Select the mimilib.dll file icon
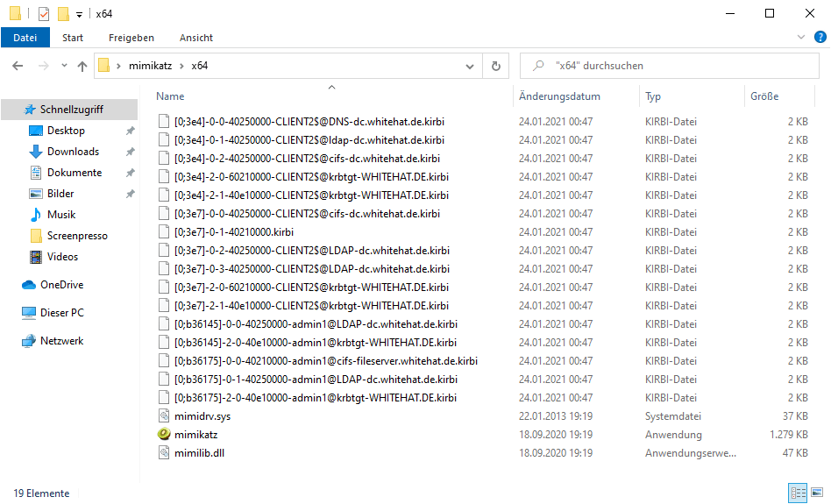The image size is (831, 504). 164,452
